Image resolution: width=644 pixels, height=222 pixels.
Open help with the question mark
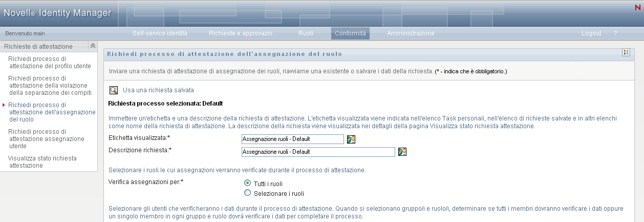click(615, 33)
